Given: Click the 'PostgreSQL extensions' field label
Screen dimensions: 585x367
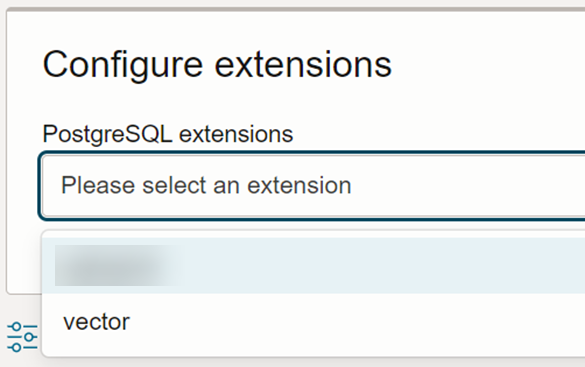Looking at the screenshot, I should click(168, 134).
